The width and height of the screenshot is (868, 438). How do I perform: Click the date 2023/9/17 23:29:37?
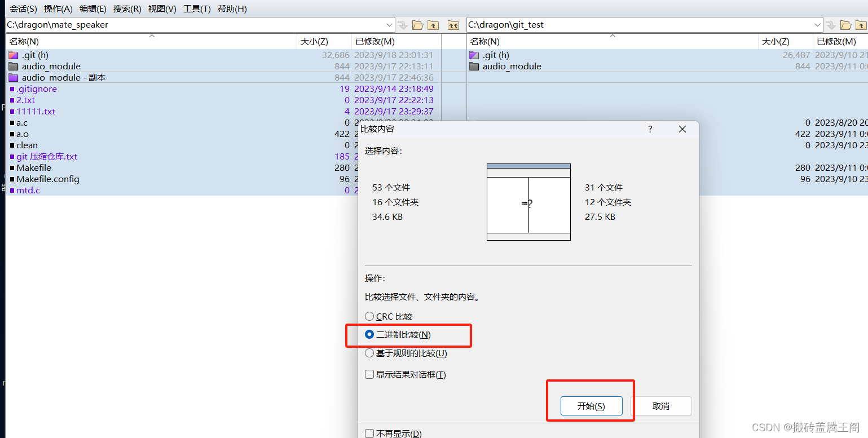[394, 111]
